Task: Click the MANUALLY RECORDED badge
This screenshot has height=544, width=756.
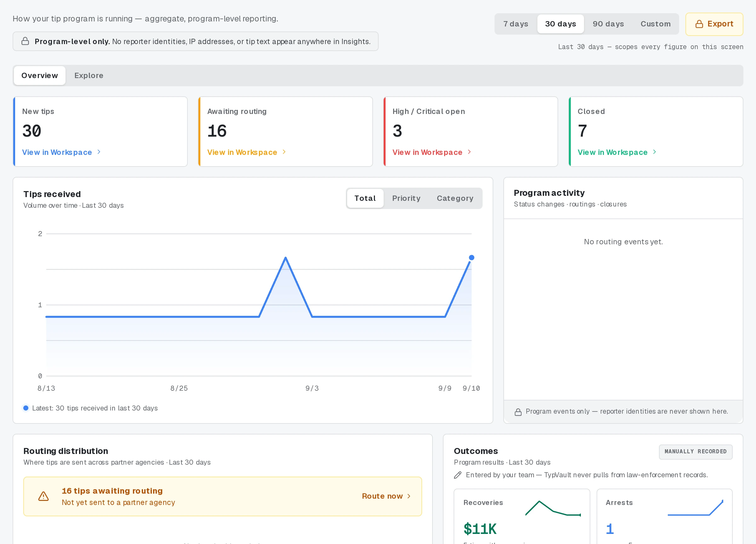Action: 696,452
